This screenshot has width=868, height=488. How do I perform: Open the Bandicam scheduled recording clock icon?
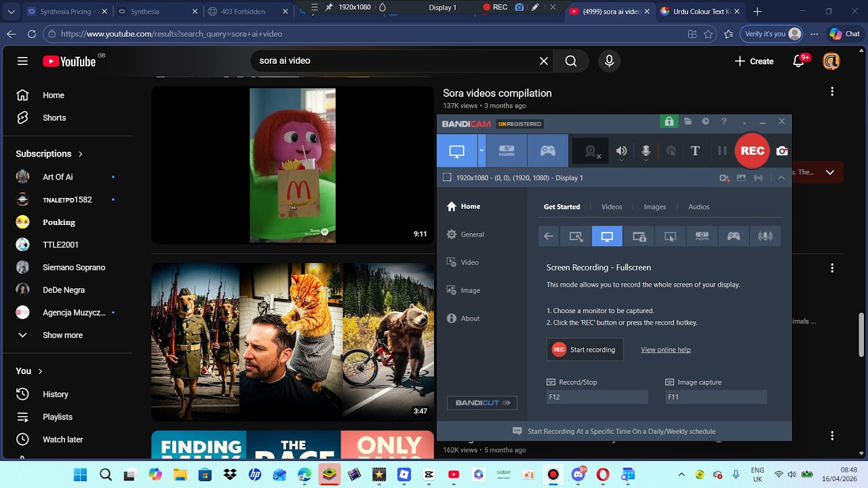click(705, 121)
